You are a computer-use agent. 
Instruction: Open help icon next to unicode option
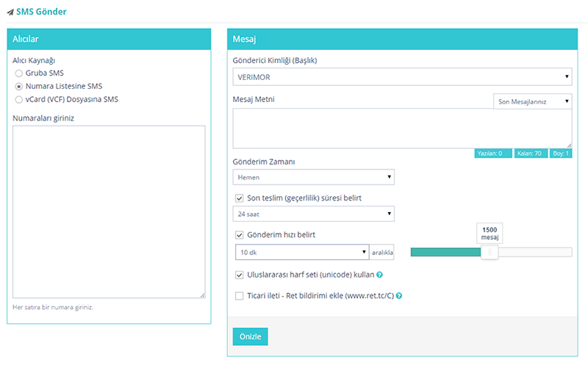(x=379, y=275)
